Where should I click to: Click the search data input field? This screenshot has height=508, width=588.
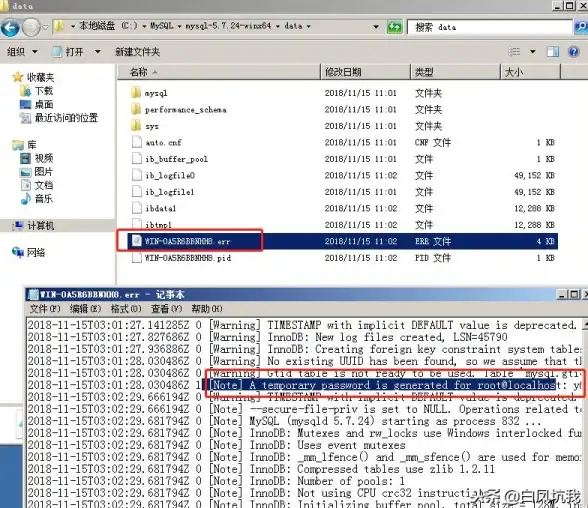pyautogui.click(x=490, y=27)
